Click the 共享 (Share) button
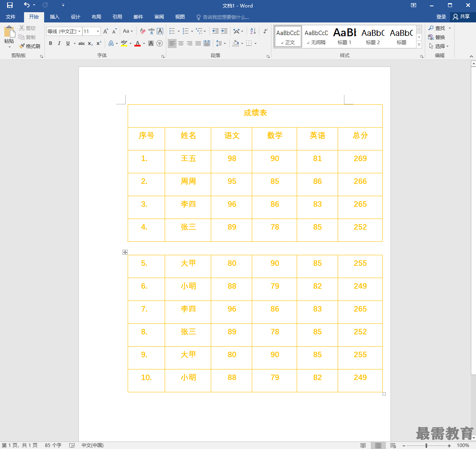476x449 pixels. tap(461, 17)
